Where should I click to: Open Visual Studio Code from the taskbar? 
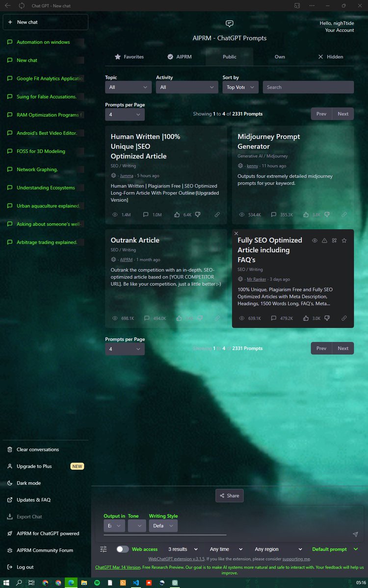136,583
